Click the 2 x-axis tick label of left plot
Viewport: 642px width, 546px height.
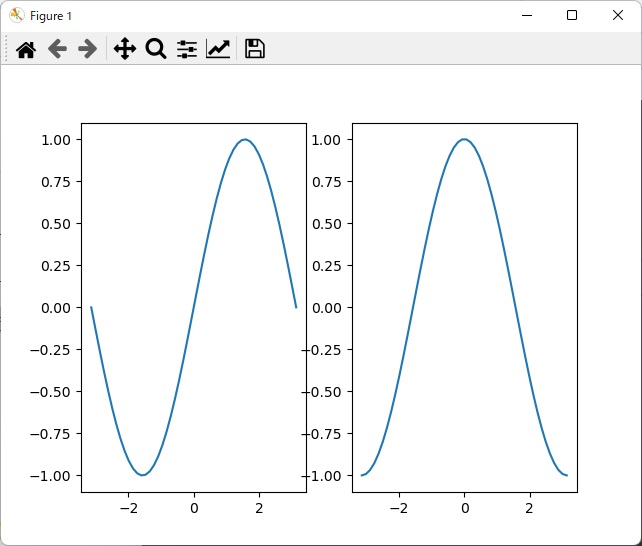pyautogui.click(x=259, y=508)
